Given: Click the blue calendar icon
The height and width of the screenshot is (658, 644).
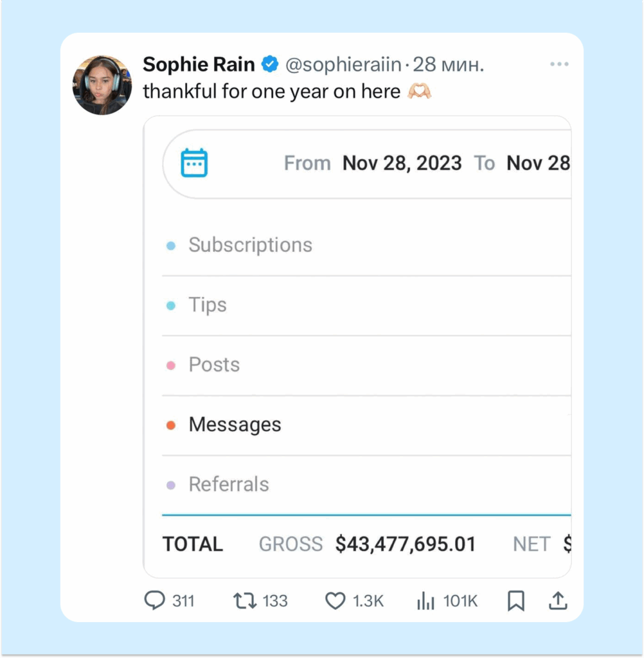Looking at the screenshot, I should click(x=194, y=163).
